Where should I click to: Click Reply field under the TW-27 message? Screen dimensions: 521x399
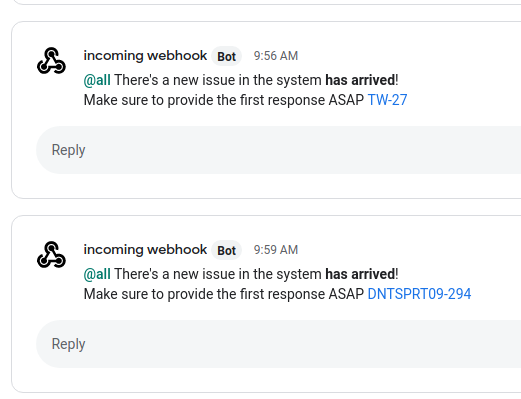point(278,150)
